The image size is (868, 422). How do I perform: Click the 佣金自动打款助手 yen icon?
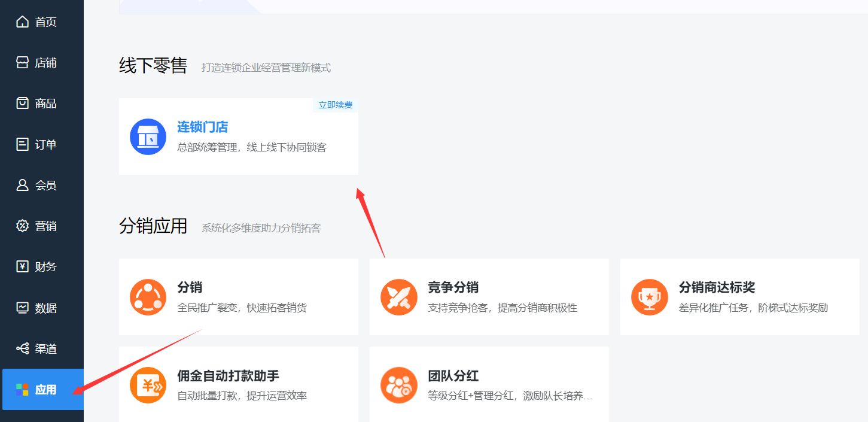148,385
